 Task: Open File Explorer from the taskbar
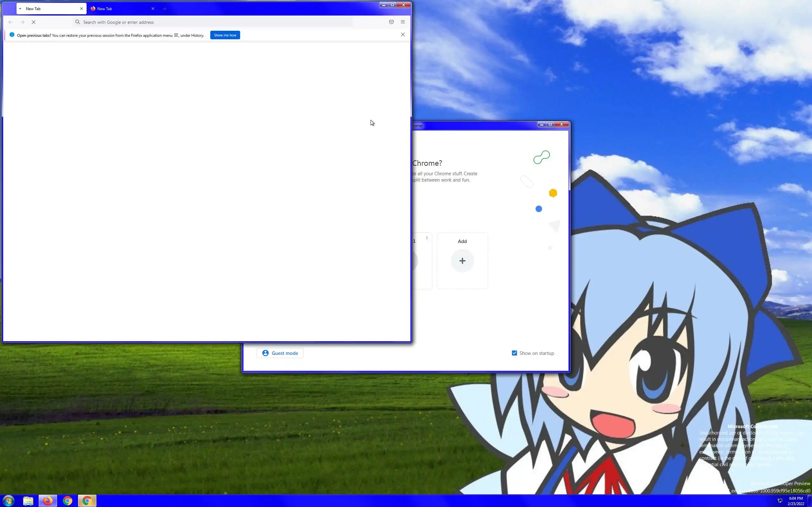pyautogui.click(x=28, y=501)
